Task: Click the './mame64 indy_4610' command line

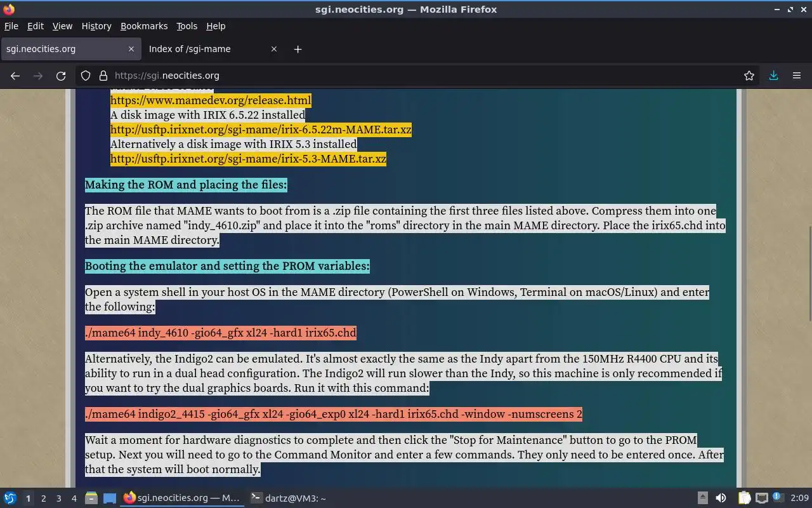Action: pyautogui.click(x=221, y=333)
